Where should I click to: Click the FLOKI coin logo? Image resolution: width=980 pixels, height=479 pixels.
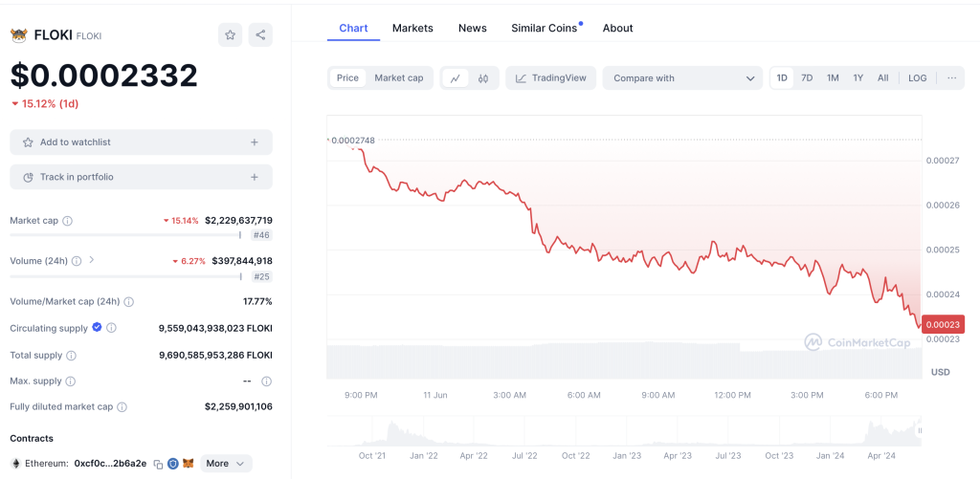coord(19,35)
